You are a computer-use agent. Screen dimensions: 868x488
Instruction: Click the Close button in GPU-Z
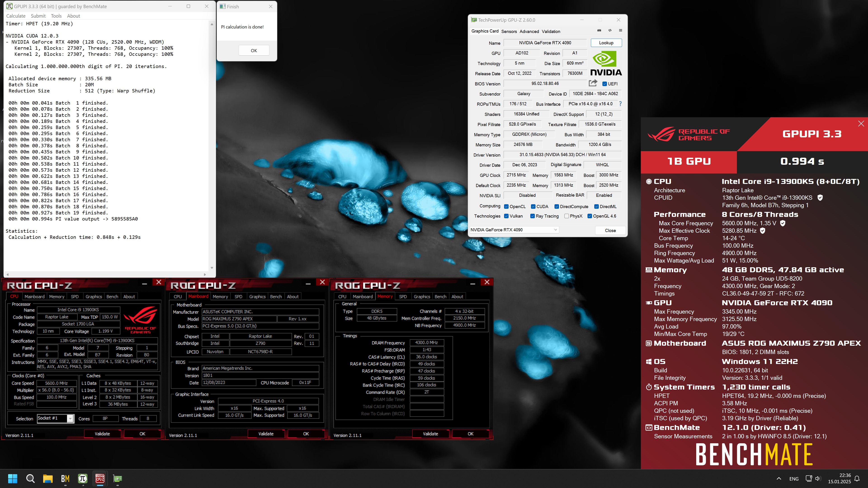(x=610, y=230)
